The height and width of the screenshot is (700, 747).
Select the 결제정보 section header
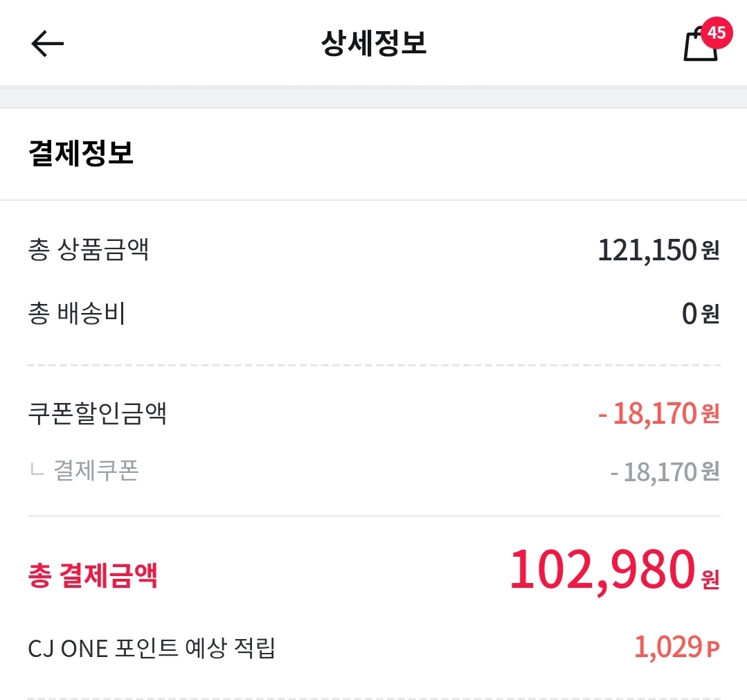tap(81, 153)
